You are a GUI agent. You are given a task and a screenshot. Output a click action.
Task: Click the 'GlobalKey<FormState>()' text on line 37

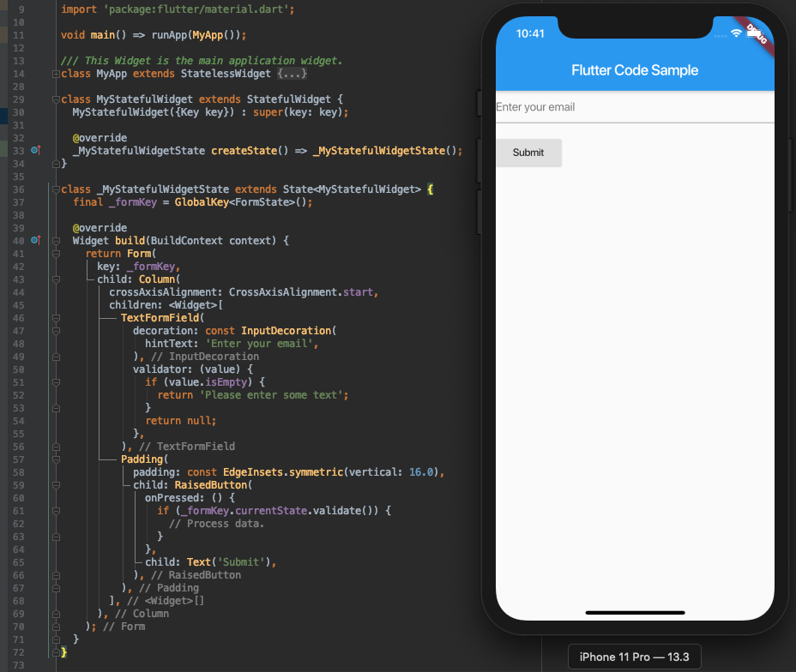coord(243,202)
